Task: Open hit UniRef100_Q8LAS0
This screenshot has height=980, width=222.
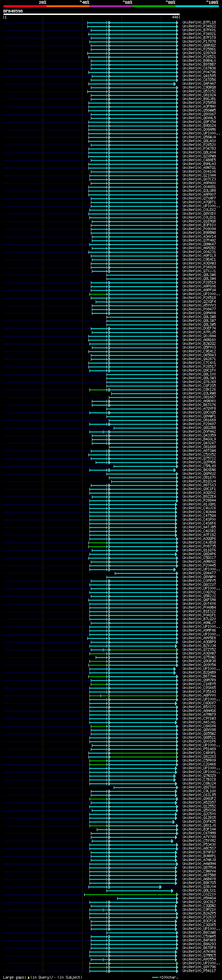Action: 199,141
